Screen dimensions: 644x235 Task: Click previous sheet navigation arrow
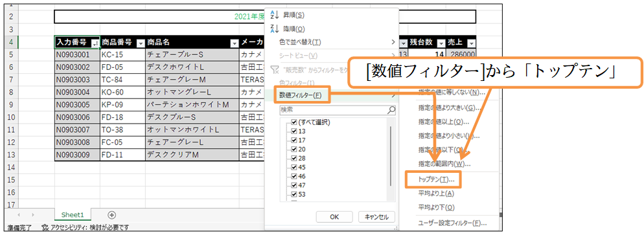pyautogui.click(x=18, y=215)
